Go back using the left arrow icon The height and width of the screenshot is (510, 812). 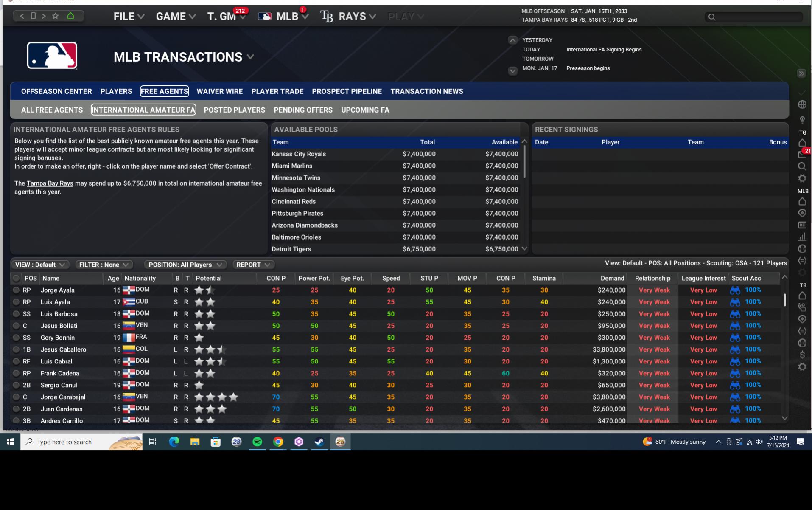click(x=22, y=16)
